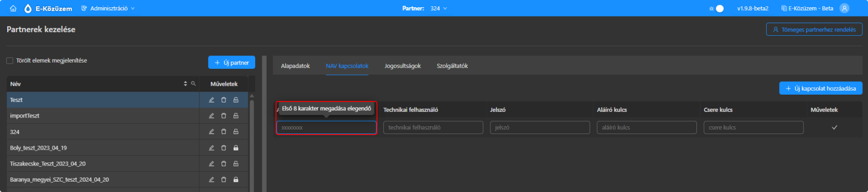Select the 324 partner row

127,132
